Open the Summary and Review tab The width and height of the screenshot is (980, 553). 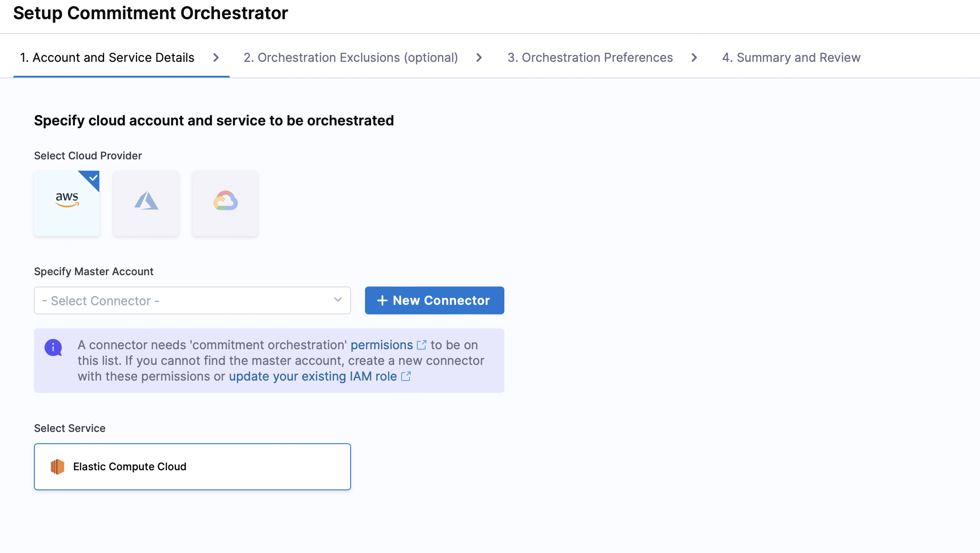[x=791, y=57]
